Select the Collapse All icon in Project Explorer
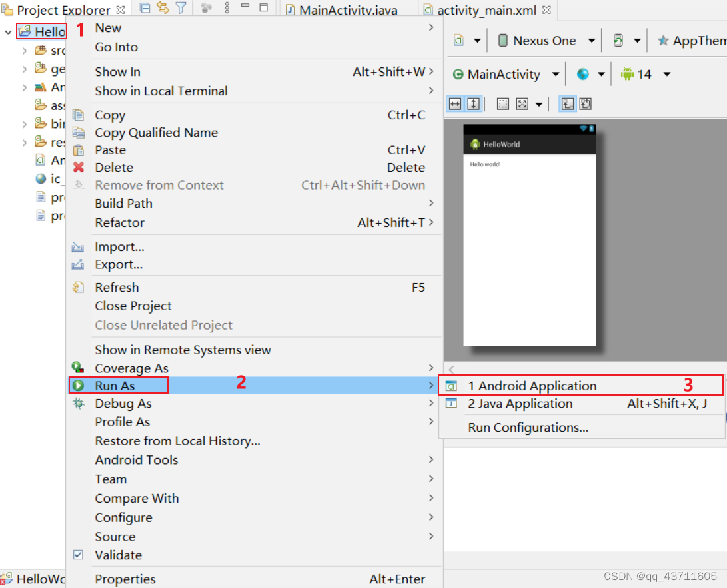The image size is (727, 588). coord(145,7)
